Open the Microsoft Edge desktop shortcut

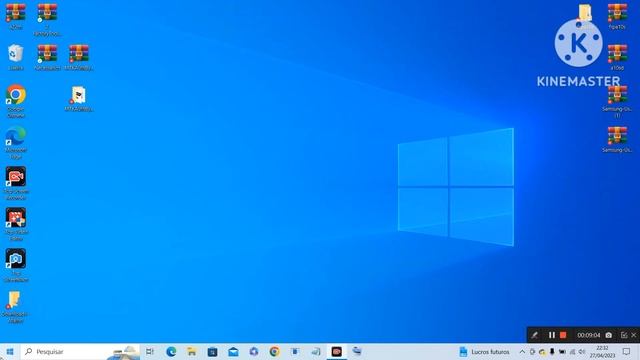16,142
